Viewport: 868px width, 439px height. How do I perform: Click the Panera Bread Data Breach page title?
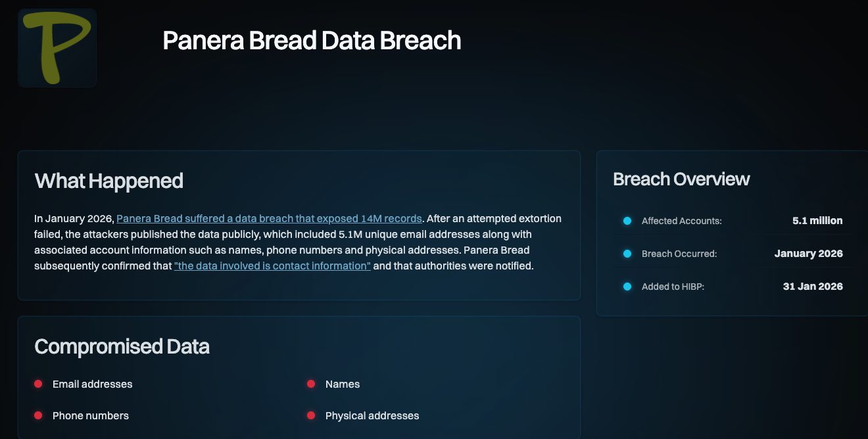[x=312, y=40]
